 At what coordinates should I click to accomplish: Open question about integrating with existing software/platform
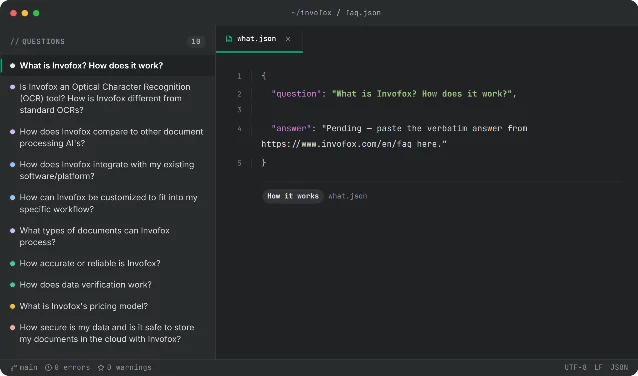point(108,171)
